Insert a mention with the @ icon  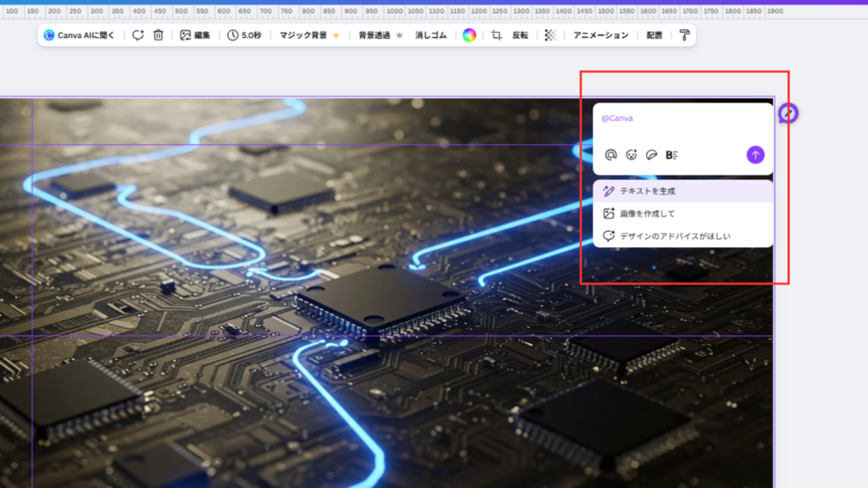point(610,155)
